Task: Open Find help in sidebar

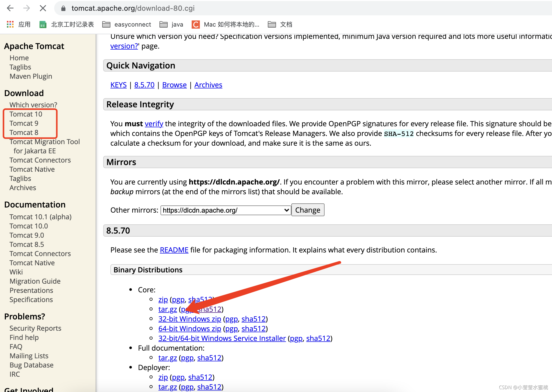Action: [24, 338]
